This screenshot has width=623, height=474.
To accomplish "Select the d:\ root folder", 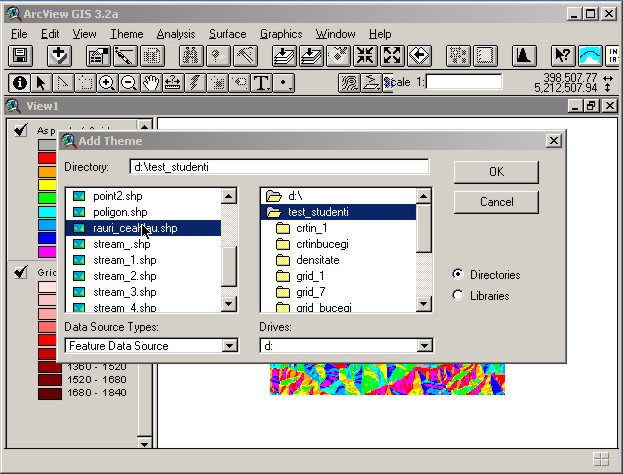I will (x=338, y=196).
